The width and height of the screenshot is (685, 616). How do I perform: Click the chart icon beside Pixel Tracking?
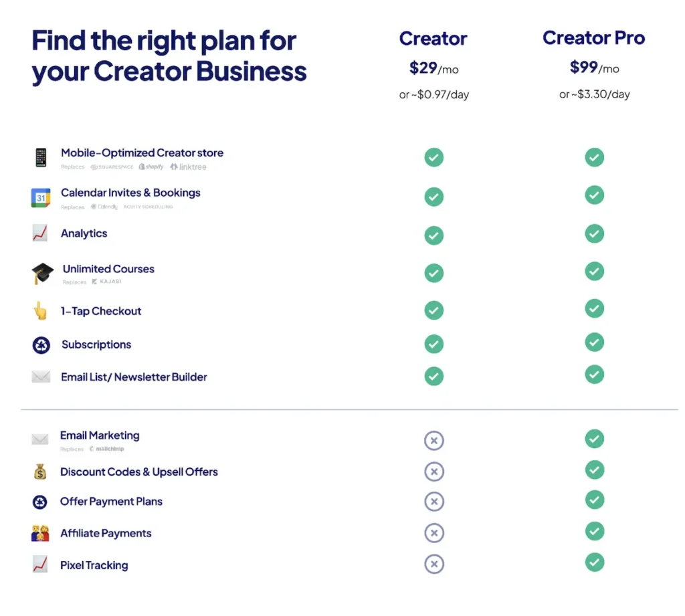point(40,564)
